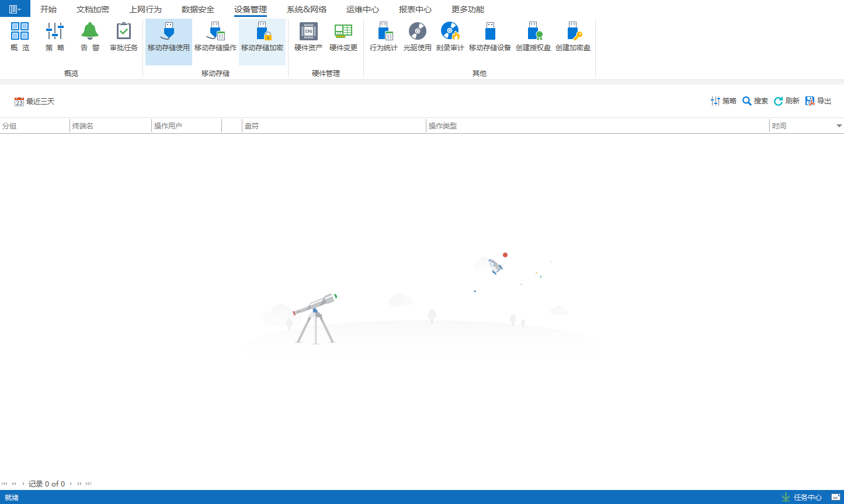Go to the previous record in pager

coord(23,484)
